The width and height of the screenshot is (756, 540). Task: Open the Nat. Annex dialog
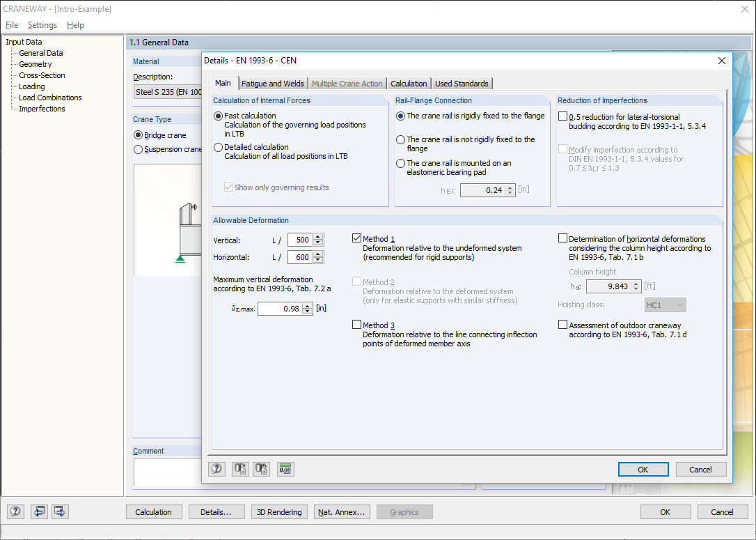(x=342, y=511)
